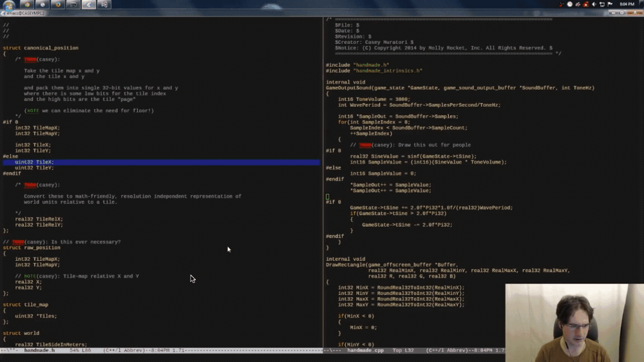Click the DrawRectangle function name

(x=345, y=265)
